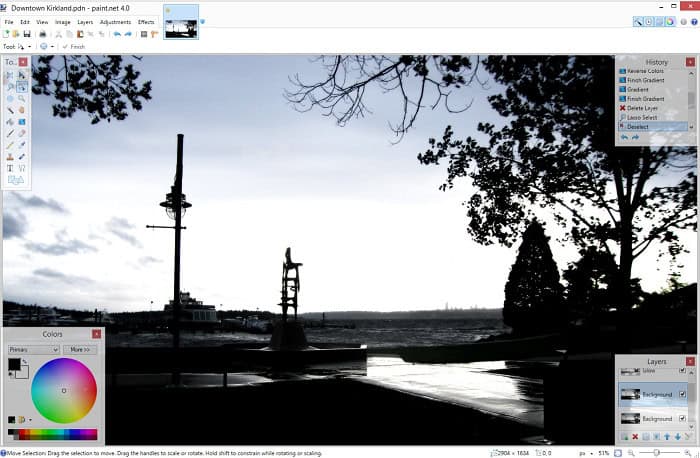Toggle visibility of the selected Background layer

(682, 394)
